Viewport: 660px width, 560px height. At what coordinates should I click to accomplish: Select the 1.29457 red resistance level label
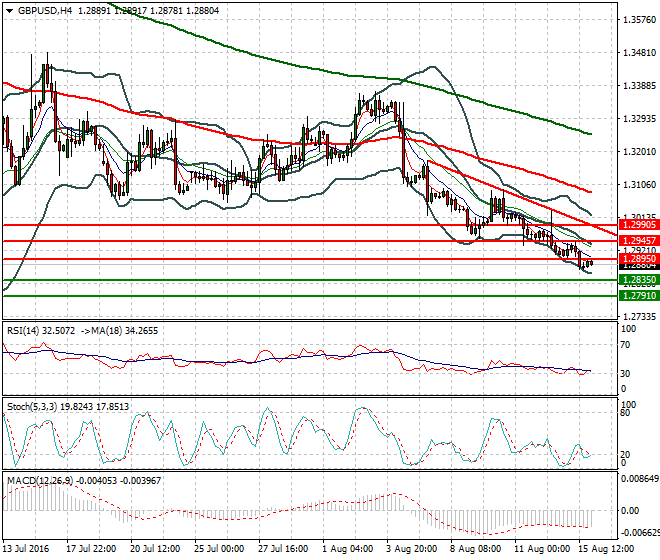point(639,241)
